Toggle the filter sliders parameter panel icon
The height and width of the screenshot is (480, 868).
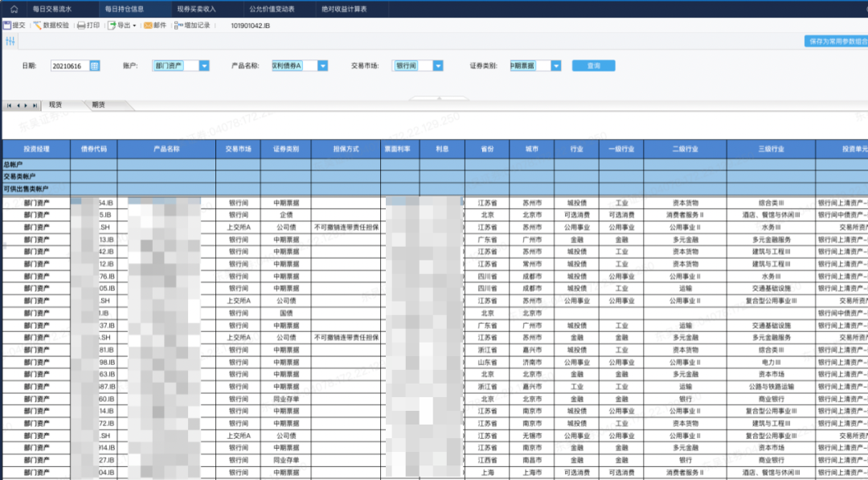[x=10, y=42]
